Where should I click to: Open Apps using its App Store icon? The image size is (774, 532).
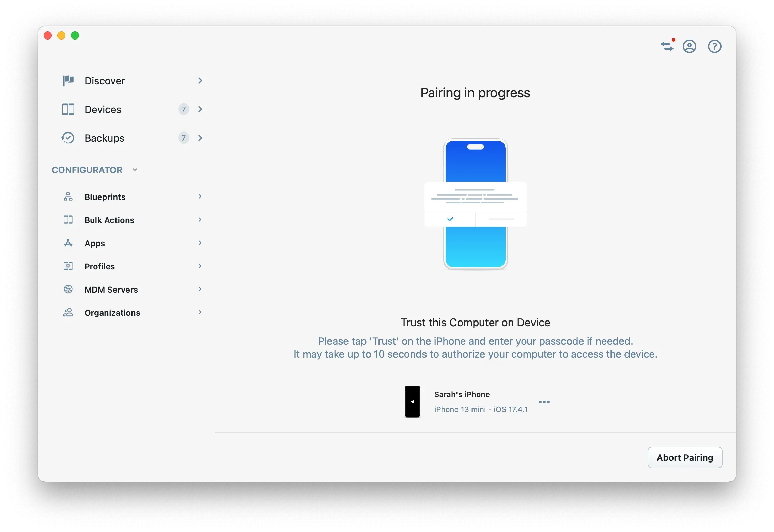(x=68, y=243)
